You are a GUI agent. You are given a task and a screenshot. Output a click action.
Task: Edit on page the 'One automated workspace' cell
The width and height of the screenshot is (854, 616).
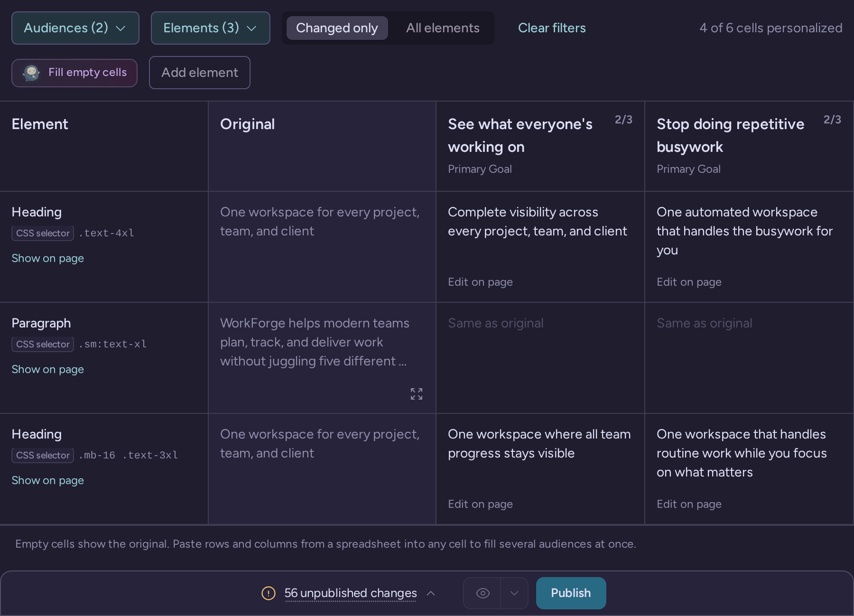689,282
